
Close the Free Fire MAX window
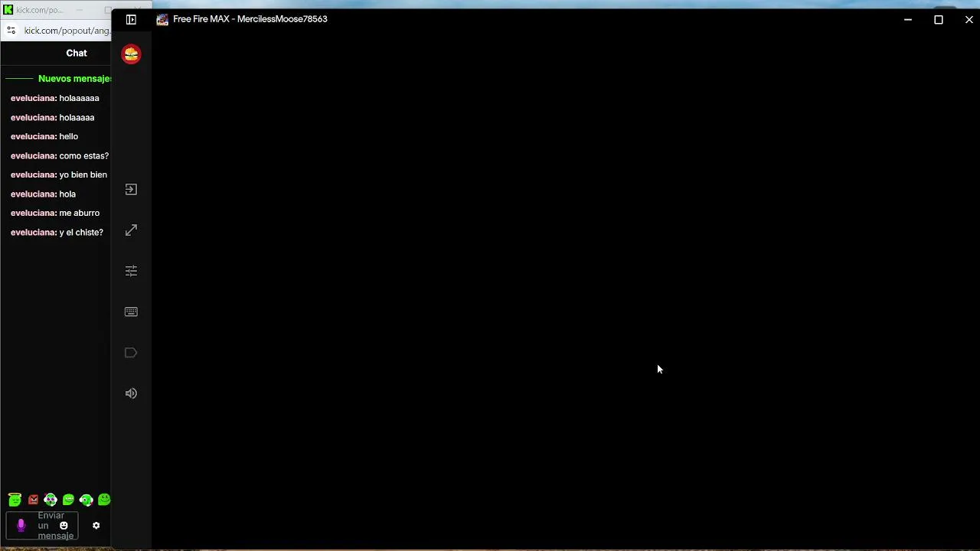coord(969,19)
